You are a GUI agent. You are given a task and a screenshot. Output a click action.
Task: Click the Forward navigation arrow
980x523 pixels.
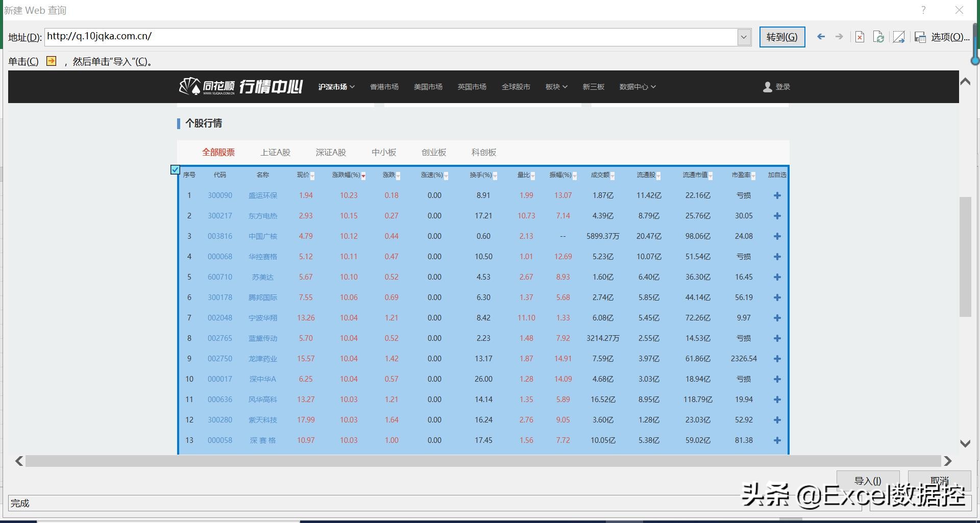pos(839,37)
